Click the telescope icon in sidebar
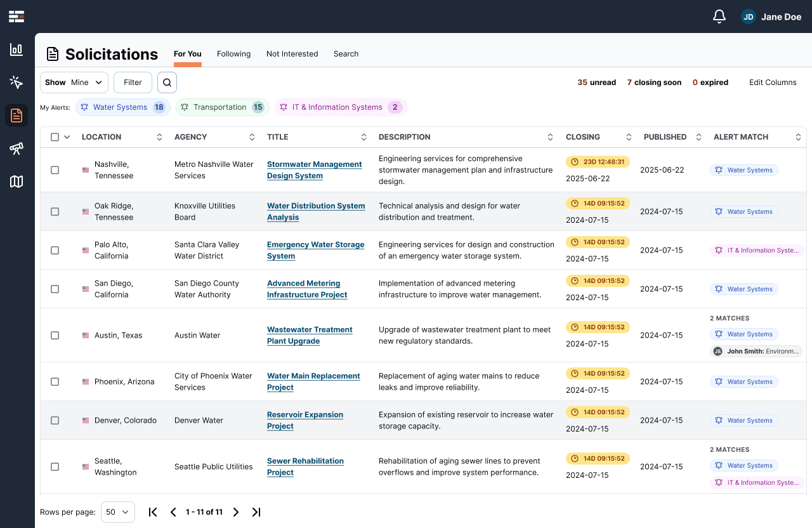 pyautogui.click(x=16, y=148)
